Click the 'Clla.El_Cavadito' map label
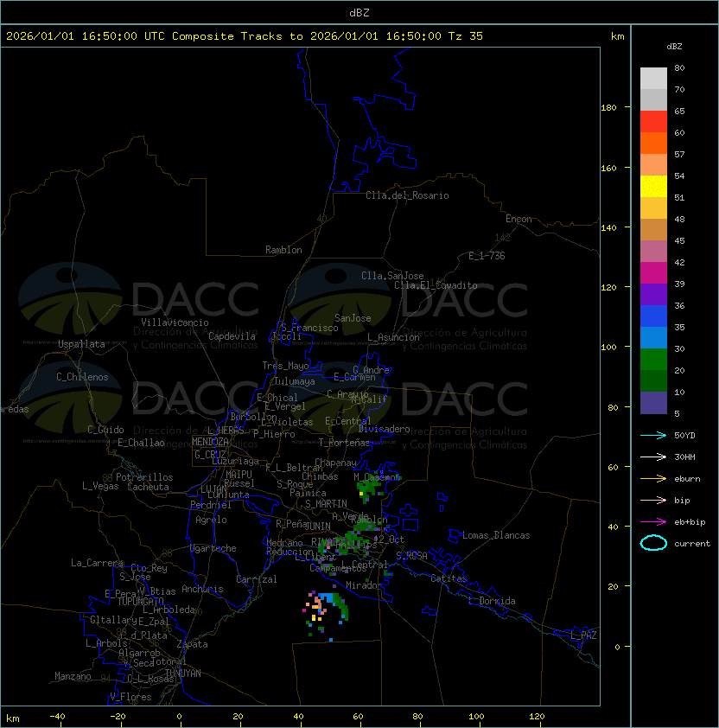Image resolution: width=719 pixels, height=728 pixels. [x=436, y=285]
